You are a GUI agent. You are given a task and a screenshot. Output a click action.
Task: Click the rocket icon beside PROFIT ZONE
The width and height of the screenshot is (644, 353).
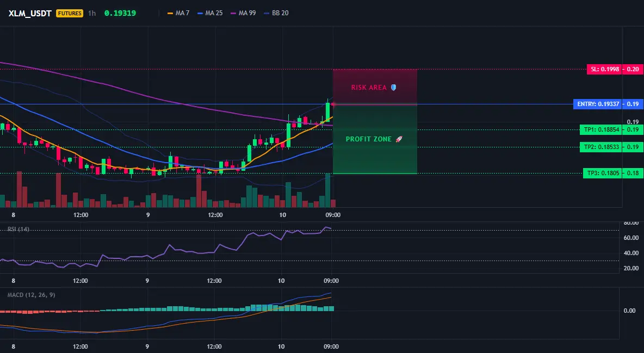399,139
